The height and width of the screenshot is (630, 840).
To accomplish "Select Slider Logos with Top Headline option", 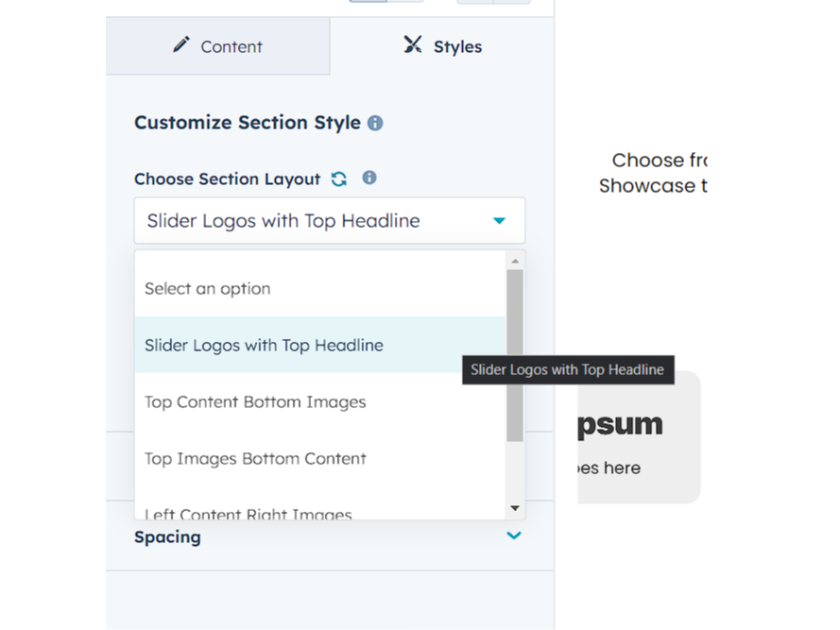I will coord(264,345).
